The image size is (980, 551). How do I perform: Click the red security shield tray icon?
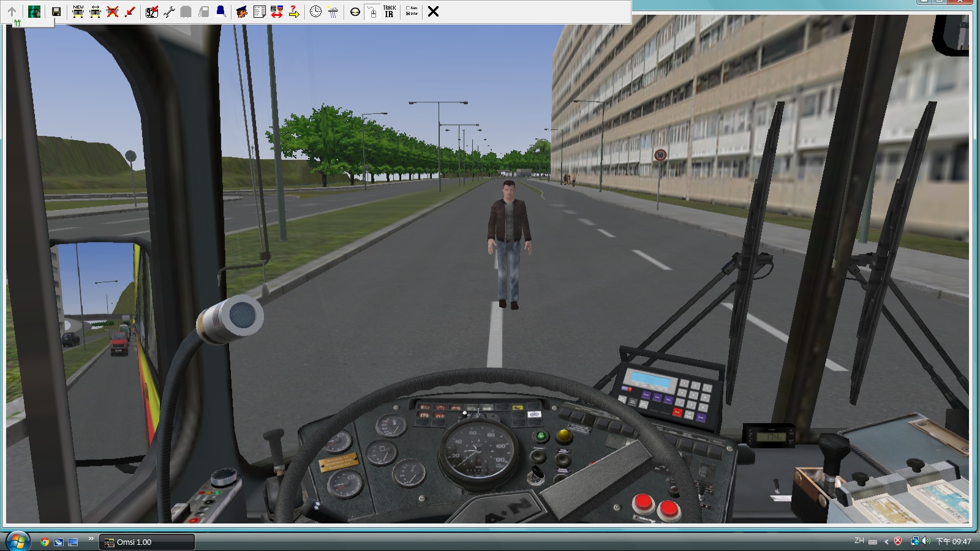[898, 541]
